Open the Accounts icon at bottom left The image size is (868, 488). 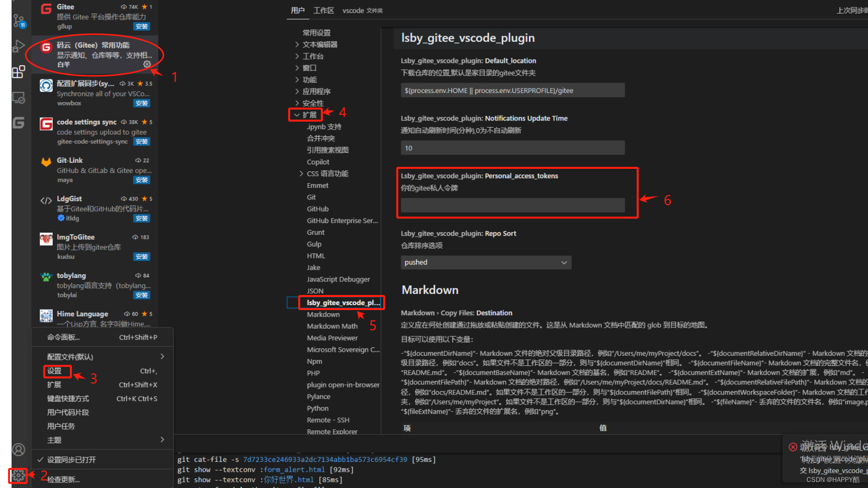(x=19, y=450)
